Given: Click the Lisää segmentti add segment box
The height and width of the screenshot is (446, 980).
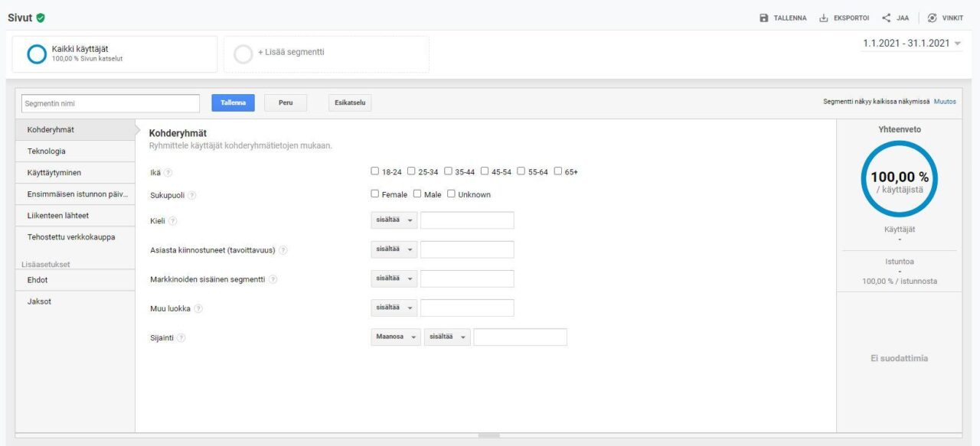Looking at the screenshot, I should click(326, 54).
